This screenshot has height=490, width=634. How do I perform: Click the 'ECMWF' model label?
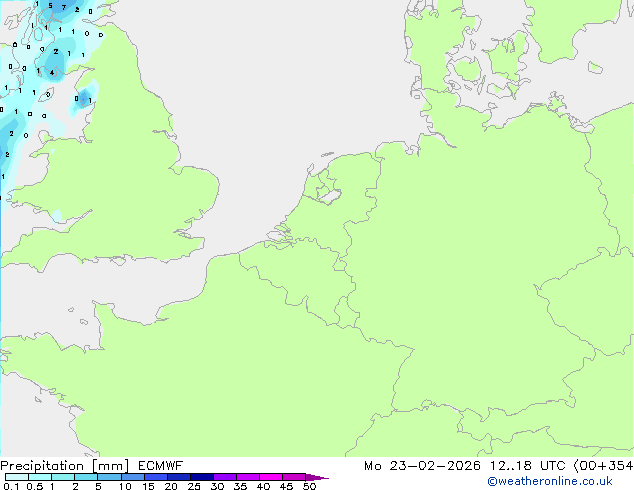tap(160, 466)
